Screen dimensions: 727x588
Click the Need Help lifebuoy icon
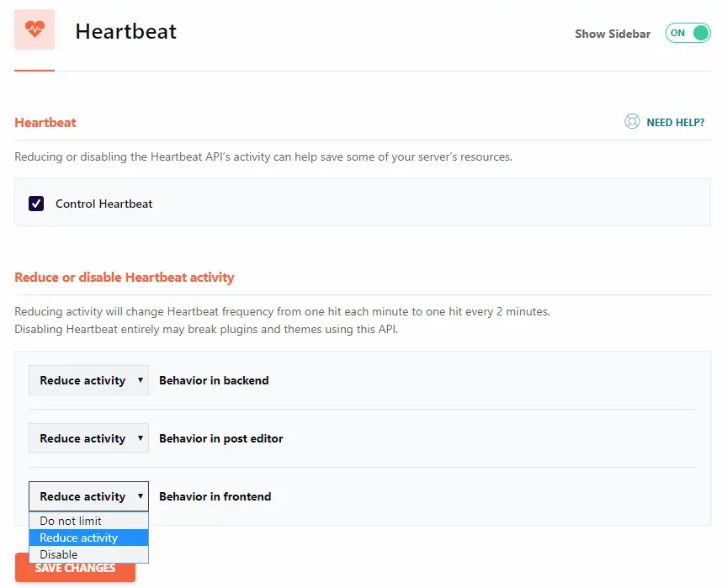coord(632,122)
